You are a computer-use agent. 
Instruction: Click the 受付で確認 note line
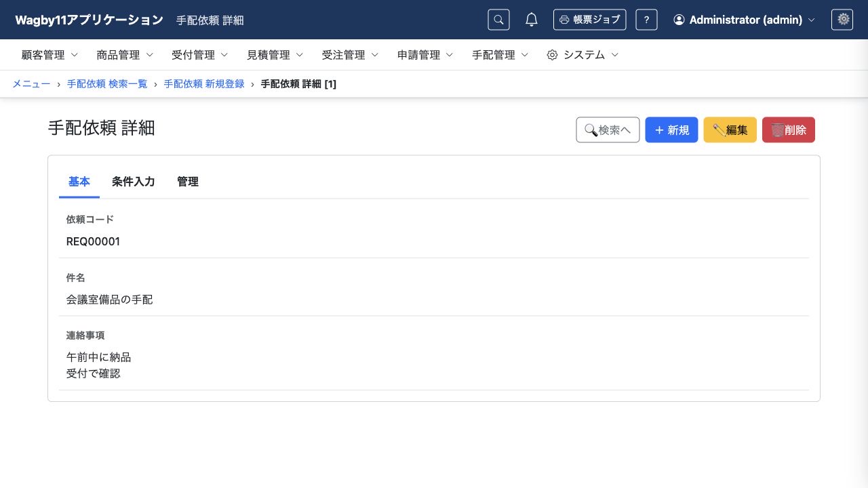(93, 373)
